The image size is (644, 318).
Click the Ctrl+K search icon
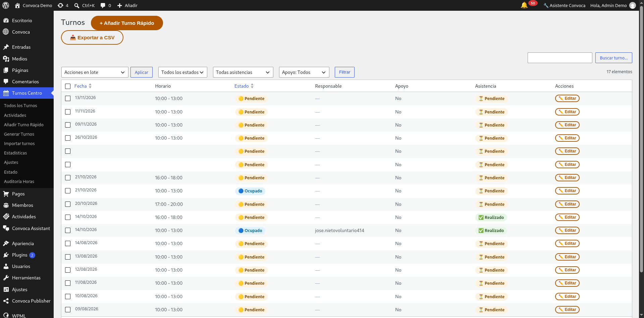pyautogui.click(x=77, y=5)
